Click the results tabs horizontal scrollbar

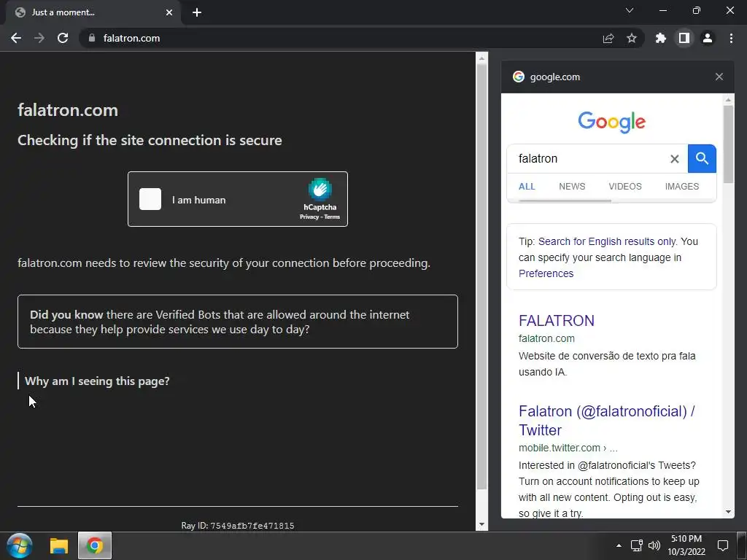click(565, 201)
